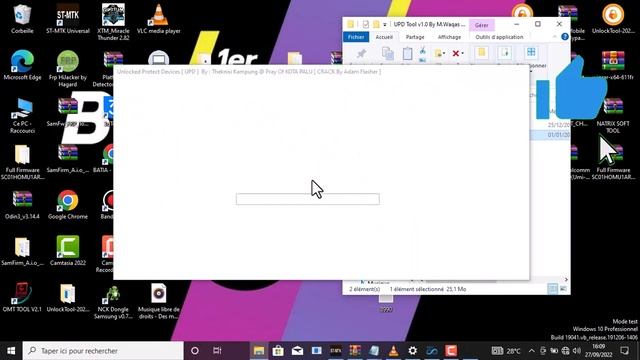
Task: Select the Odin3_v3.14.4 archive icon
Action: point(22,204)
